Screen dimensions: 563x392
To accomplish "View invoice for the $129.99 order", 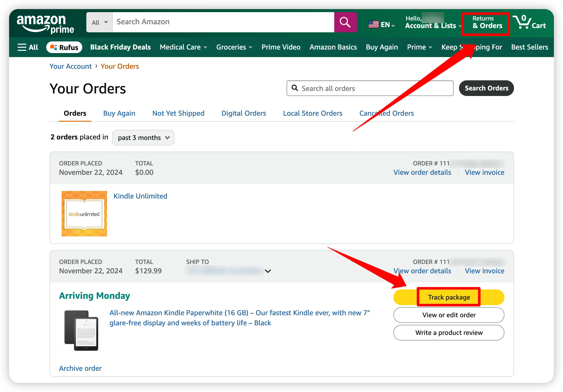I will pos(484,271).
